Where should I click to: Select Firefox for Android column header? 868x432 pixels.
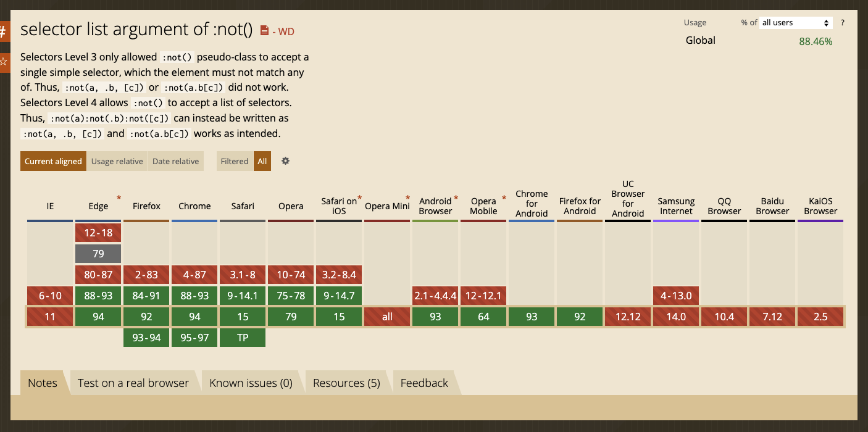click(x=580, y=206)
